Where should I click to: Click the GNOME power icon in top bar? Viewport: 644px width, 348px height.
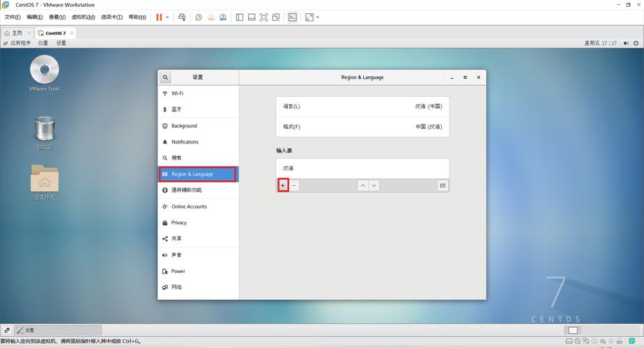click(636, 42)
